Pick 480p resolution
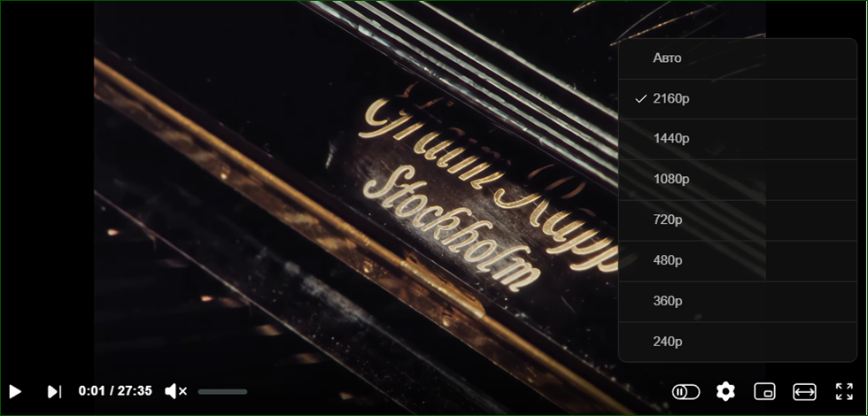 [x=737, y=260]
